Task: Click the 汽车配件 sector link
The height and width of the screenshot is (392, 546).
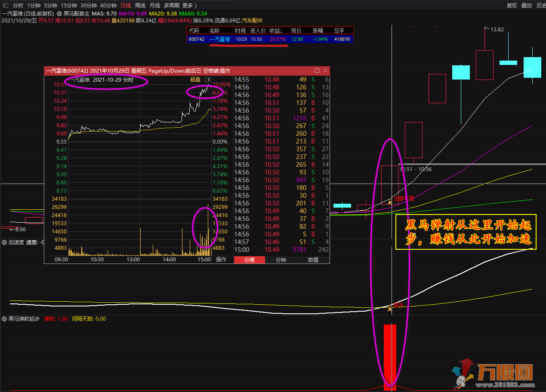Action: [x=252, y=20]
